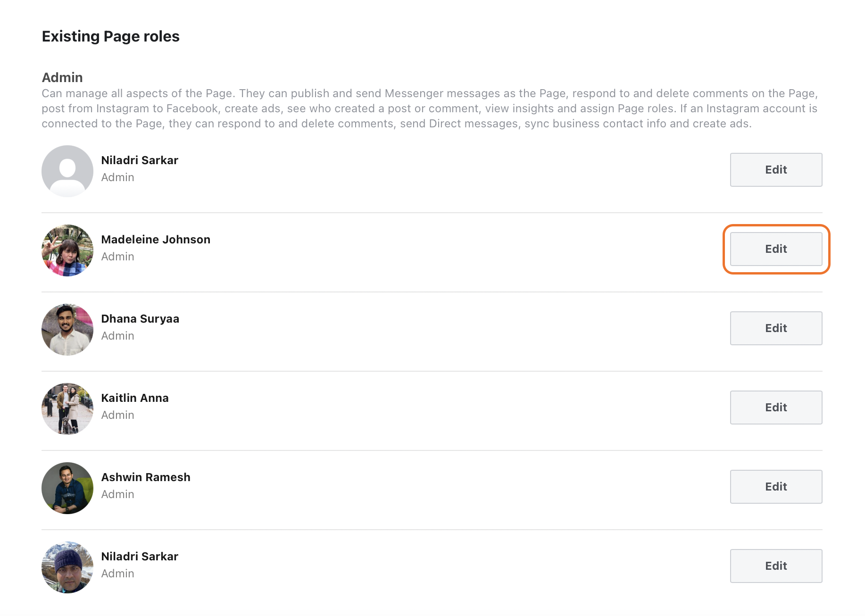Viewport: 865px width, 616px height.
Task: Click the Admin label under Madeleine Johnson
Action: point(117,256)
